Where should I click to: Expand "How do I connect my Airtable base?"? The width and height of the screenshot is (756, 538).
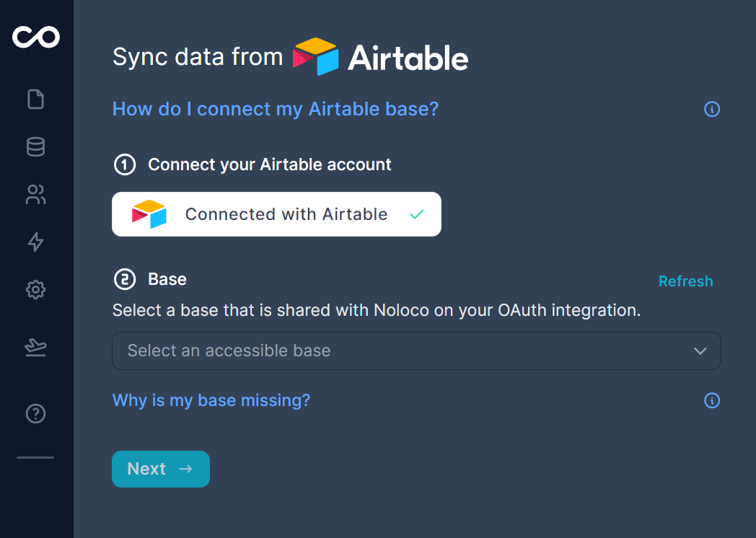click(x=276, y=110)
